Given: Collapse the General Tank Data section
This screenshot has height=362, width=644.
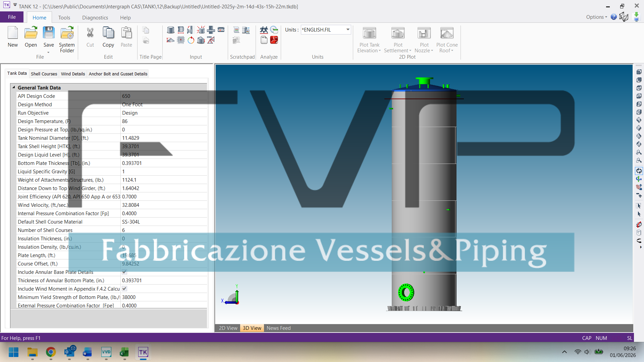Looking at the screenshot, I should [x=14, y=87].
